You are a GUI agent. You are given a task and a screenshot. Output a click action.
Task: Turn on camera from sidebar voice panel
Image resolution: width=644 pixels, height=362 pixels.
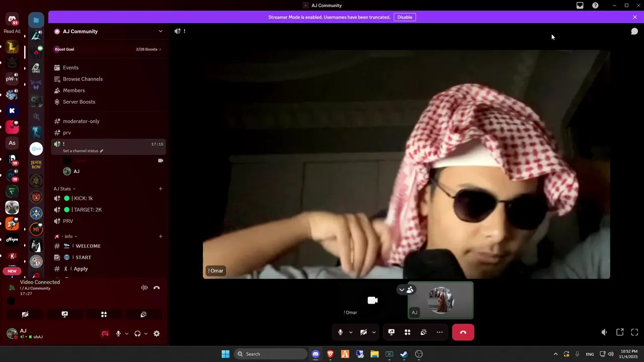25,314
